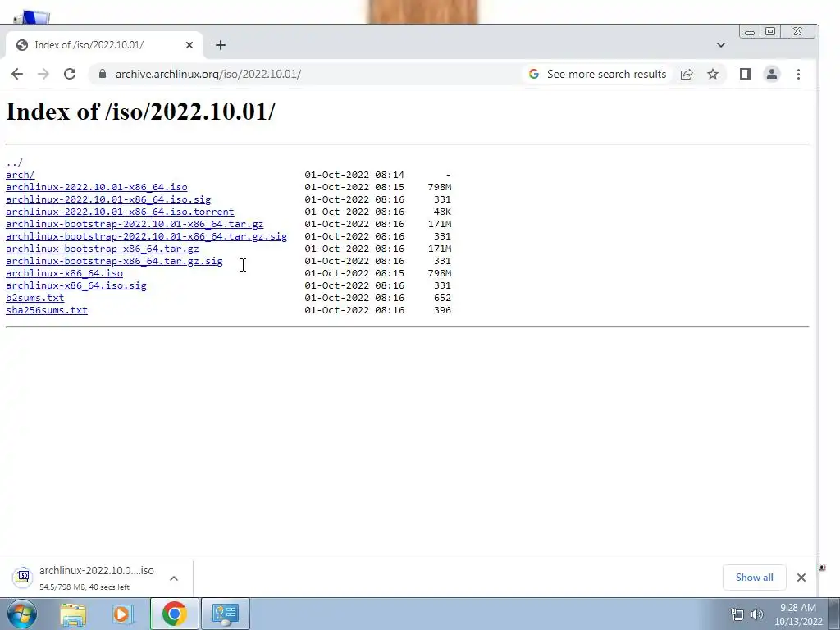Reload the current page
This screenshot has height=630, width=840.
[70, 74]
